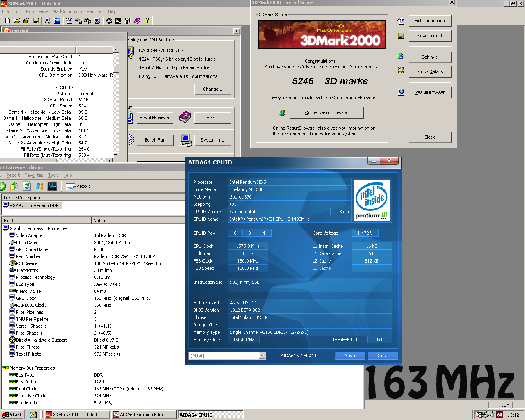Viewport: 525px width, 420px height.
Task: Click the results list scrollbar down arrow
Action: (x=116, y=155)
